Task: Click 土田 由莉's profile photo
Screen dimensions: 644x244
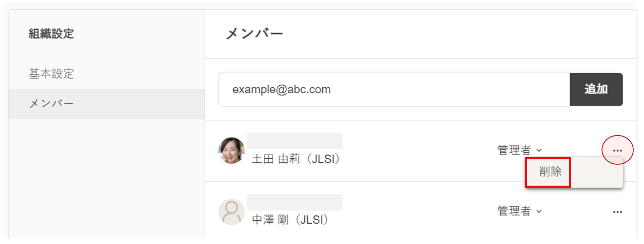Action: pos(232,151)
